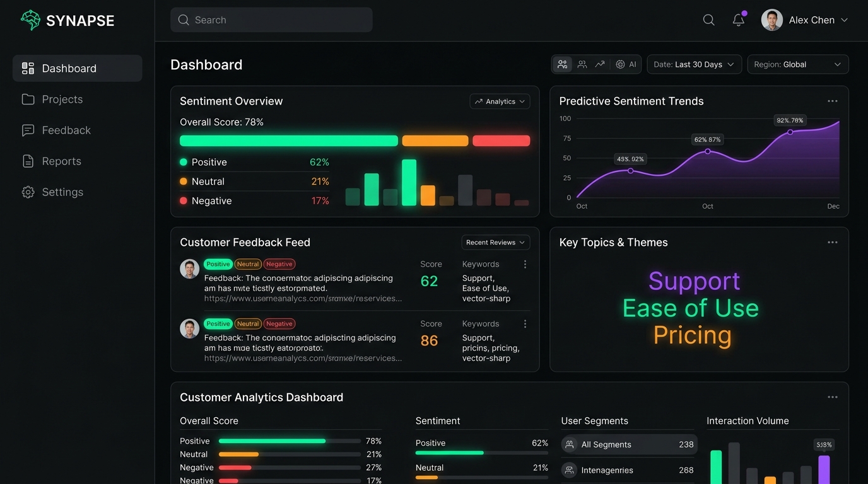Click the score value 86
868x484 pixels.
429,341
